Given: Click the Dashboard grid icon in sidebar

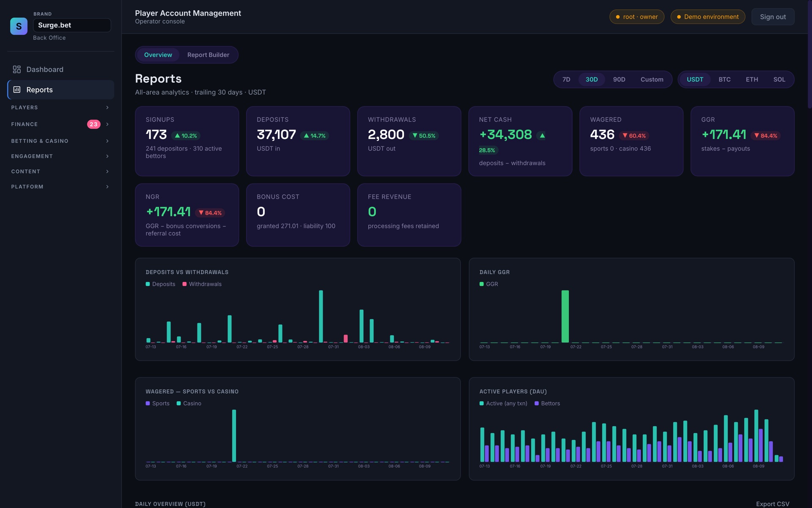Looking at the screenshot, I should (x=17, y=69).
